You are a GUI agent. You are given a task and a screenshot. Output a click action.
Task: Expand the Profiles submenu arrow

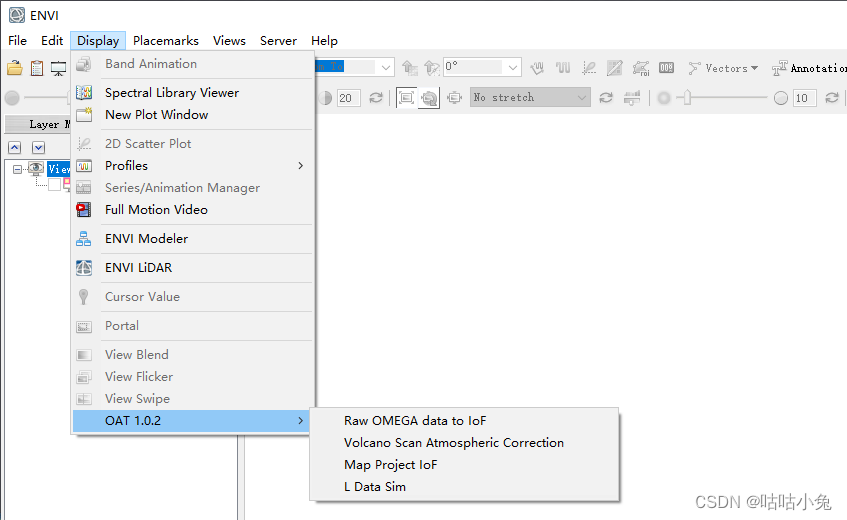pyautogui.click(x=301, y=166)
